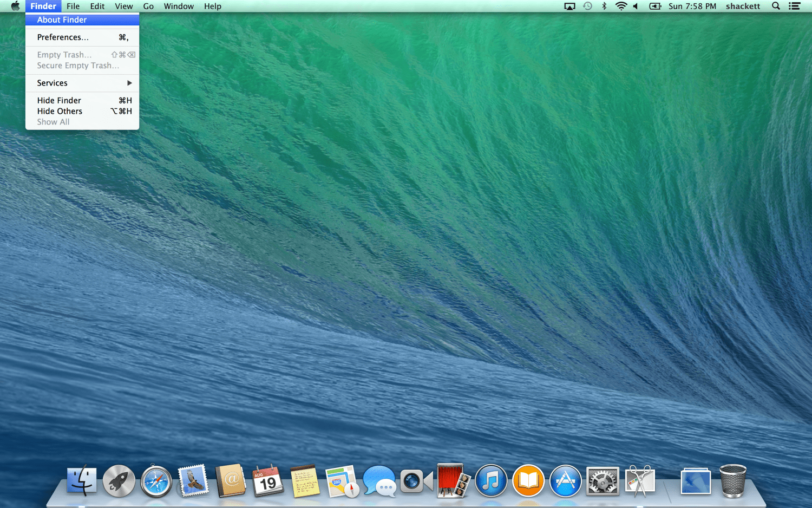Open the Trash in the Dock
Screen dimensions: 812x508
732,481
